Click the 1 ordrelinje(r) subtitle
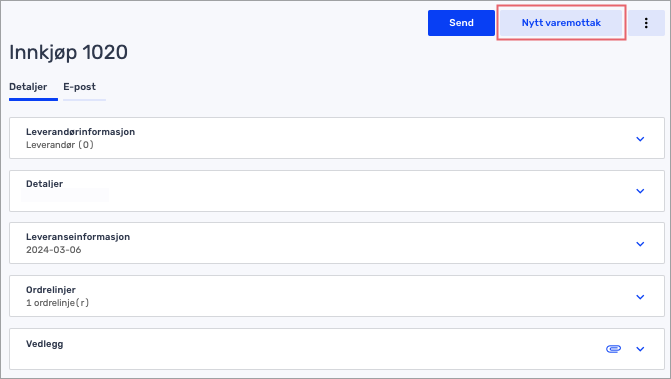This screenshot has height=379, width=671. (x=57, y=303)
